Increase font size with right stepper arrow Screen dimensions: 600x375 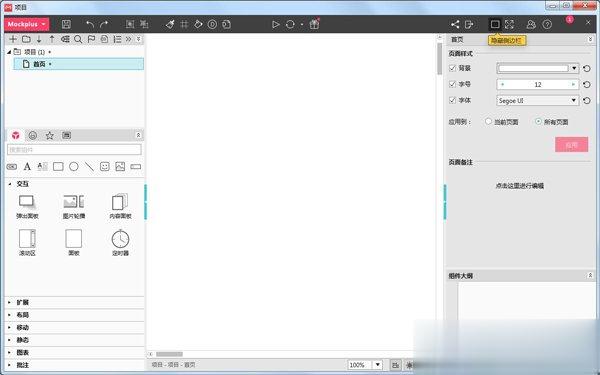[x=573, y=85]
